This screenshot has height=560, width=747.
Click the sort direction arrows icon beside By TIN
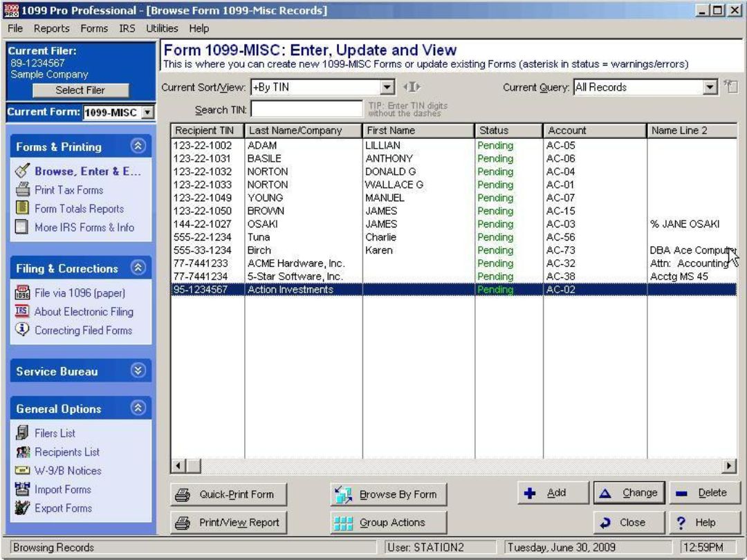[x=412, y=87]
